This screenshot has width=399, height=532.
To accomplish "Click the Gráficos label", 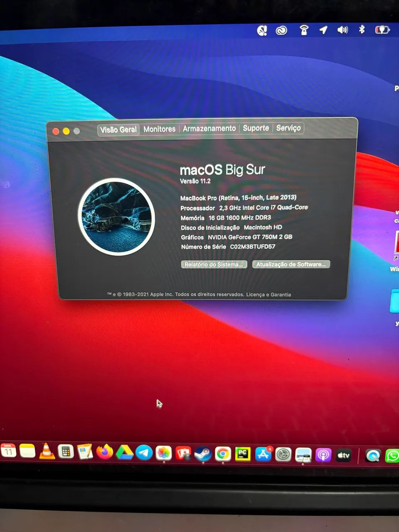I will [x=192, y=237].
